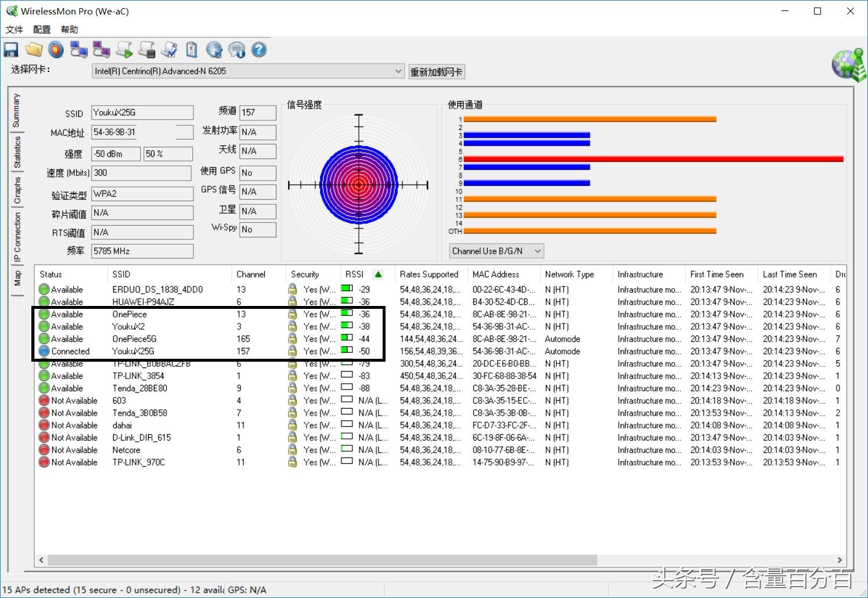The height and width of the screenshot is (598, 868).
Task: Click the blue question mark help icon
Action: (259, 50)
